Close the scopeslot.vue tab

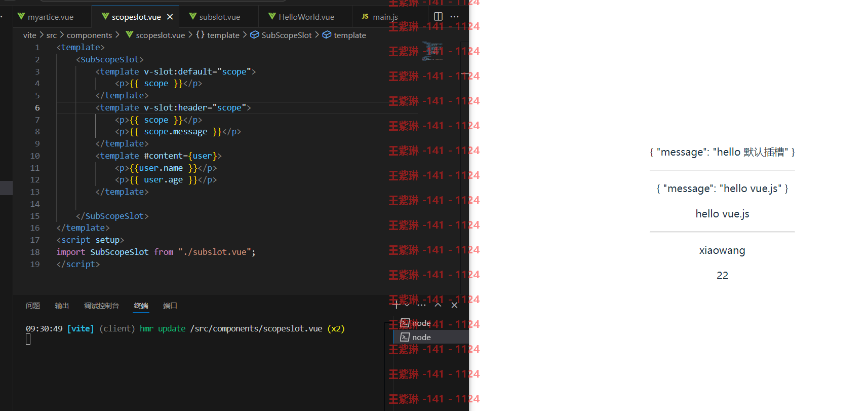(x=170, y=17)
